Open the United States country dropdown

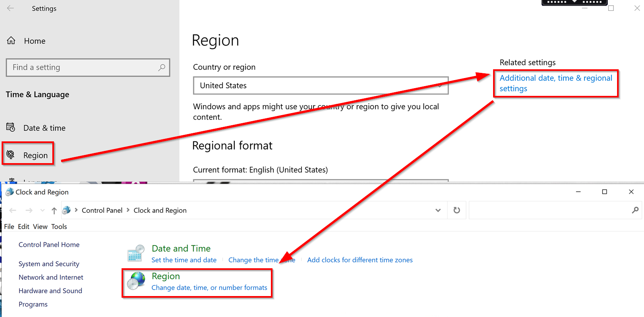[321, 85]
